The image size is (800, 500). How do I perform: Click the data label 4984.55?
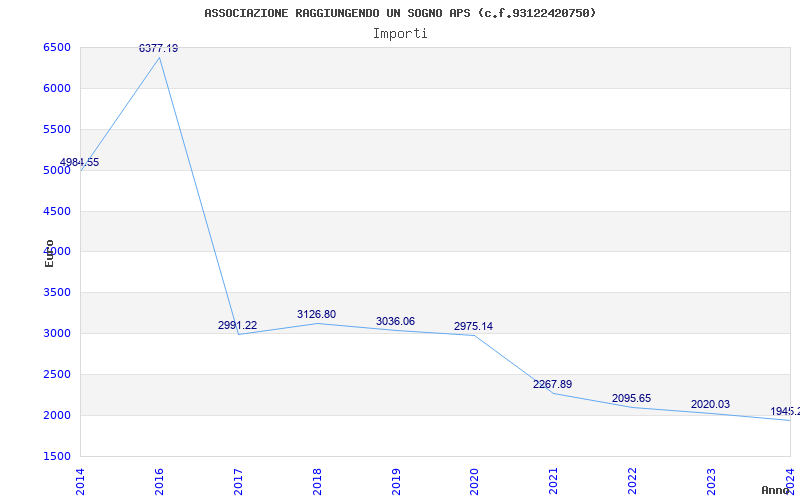(x=80, y=162)
